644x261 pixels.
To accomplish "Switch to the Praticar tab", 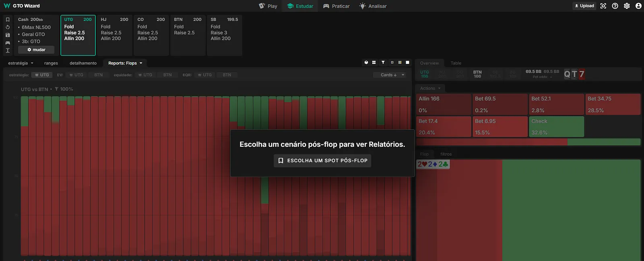I will pyautogui.click(x=336, y=6).
